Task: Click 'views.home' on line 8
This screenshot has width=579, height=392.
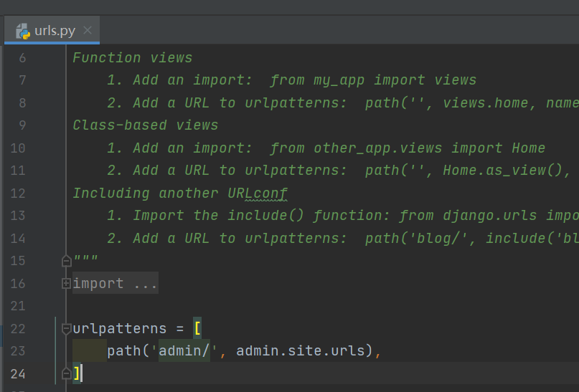Action: tap(485, 103)
